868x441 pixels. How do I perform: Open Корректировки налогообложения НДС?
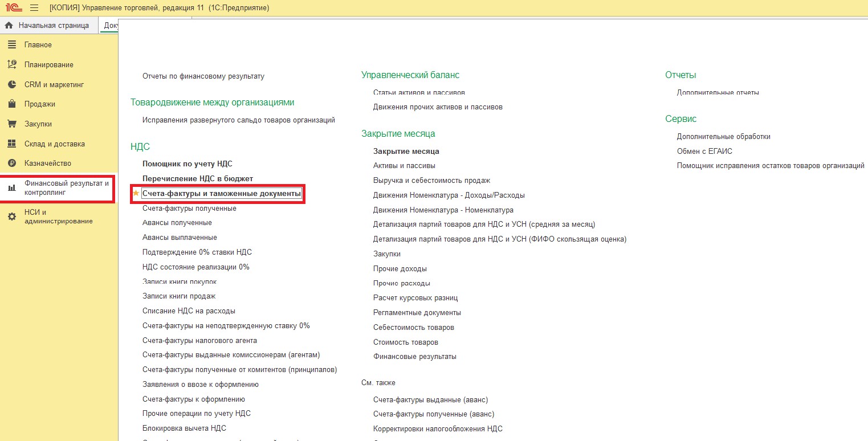tap(438, 428)
